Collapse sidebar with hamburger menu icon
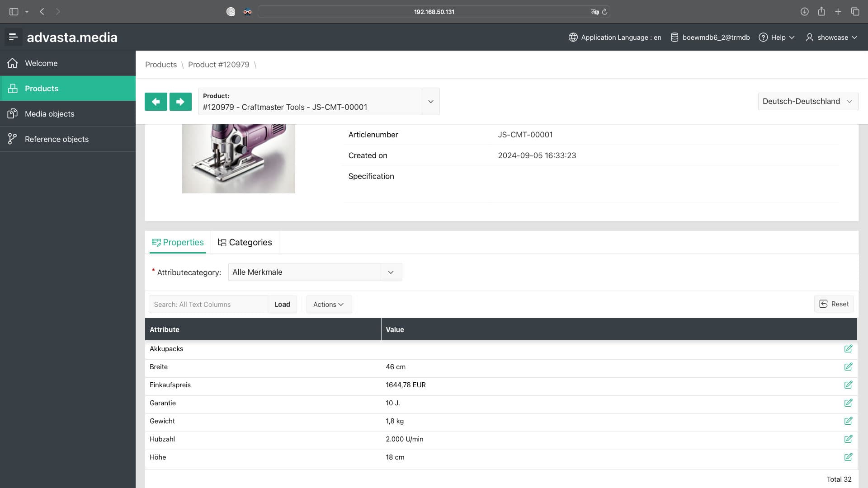Screen dimensions: 868x488 pos(13,37)
